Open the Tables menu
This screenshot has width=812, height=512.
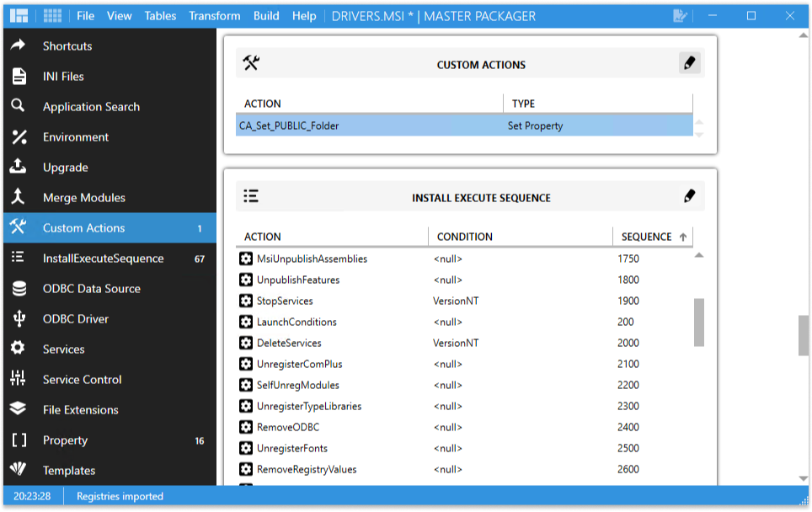tap(160, 16)
